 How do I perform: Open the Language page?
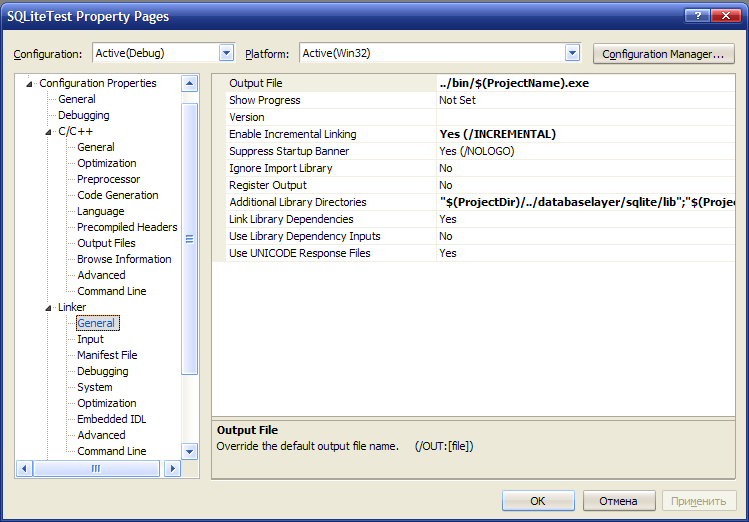pos(100,211)
